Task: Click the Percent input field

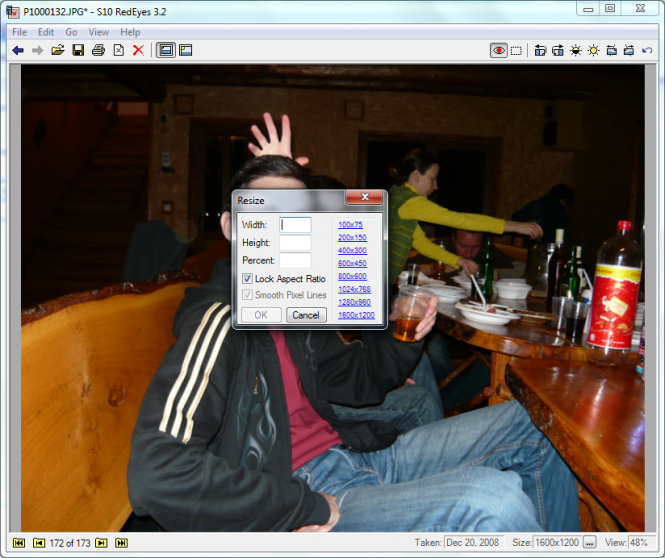Action: (x=295, y=260)
